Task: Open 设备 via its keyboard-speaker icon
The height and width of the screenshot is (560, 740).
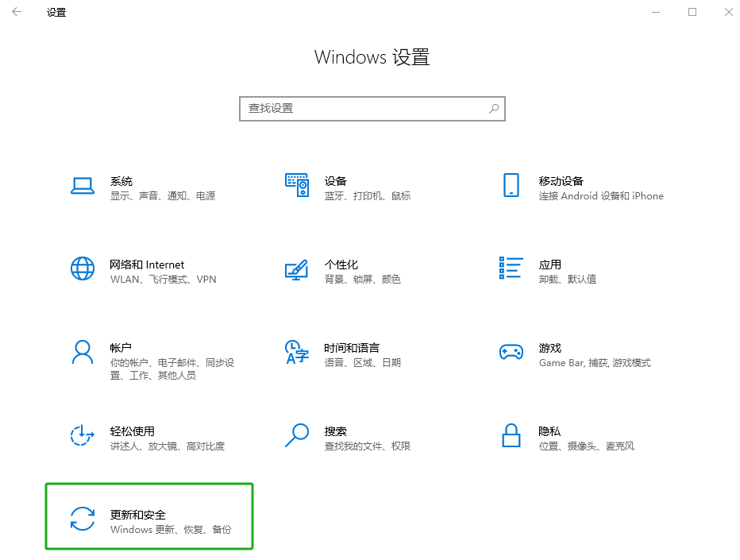Action: [296, 185]
